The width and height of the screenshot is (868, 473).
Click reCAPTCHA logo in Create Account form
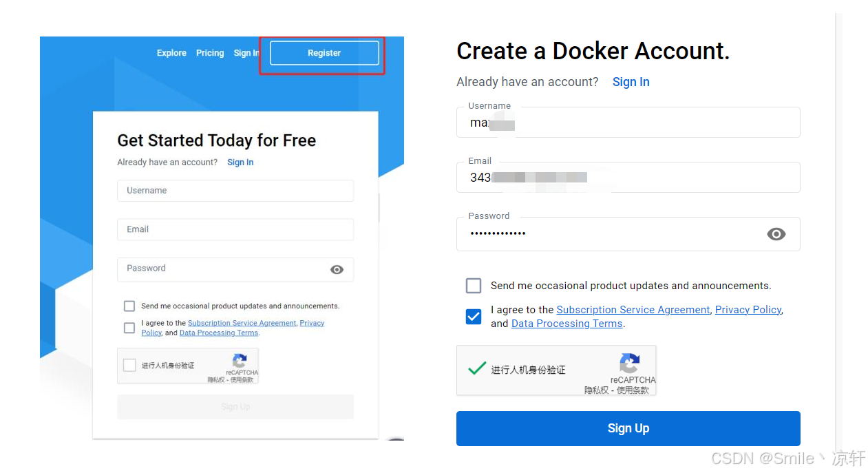tap(629, 364)
